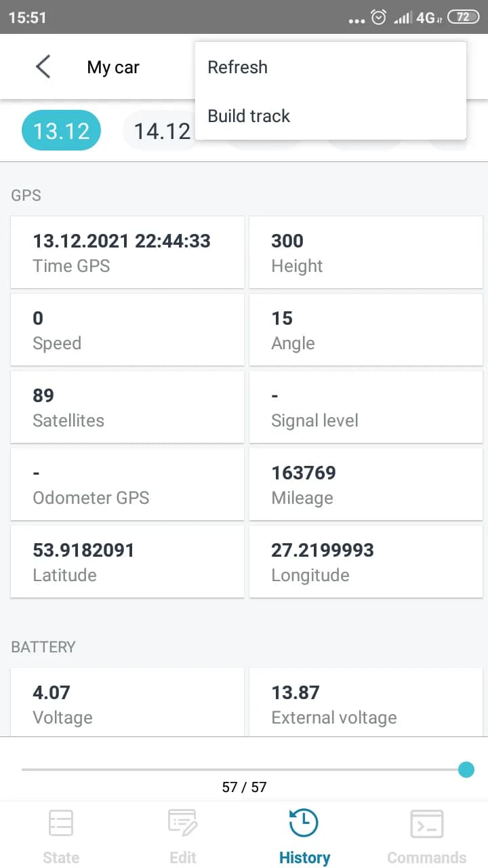
Task: Tap the Time GPS card
Action: click(127, 252)
